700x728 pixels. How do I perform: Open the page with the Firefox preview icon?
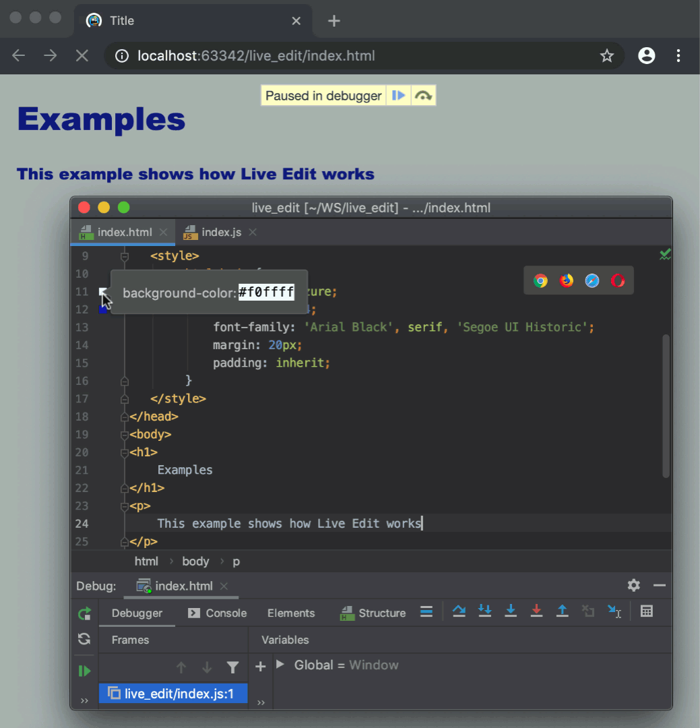click(566, 280)
